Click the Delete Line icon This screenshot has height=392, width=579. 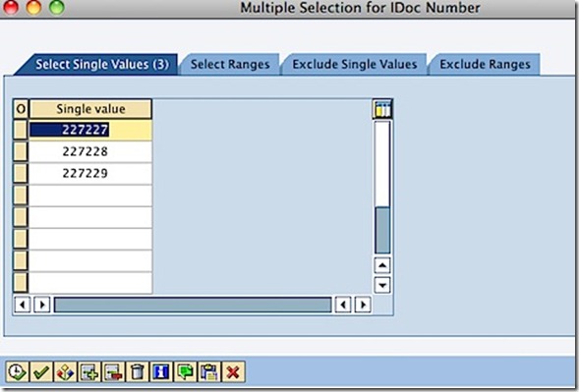coord(113,371)
